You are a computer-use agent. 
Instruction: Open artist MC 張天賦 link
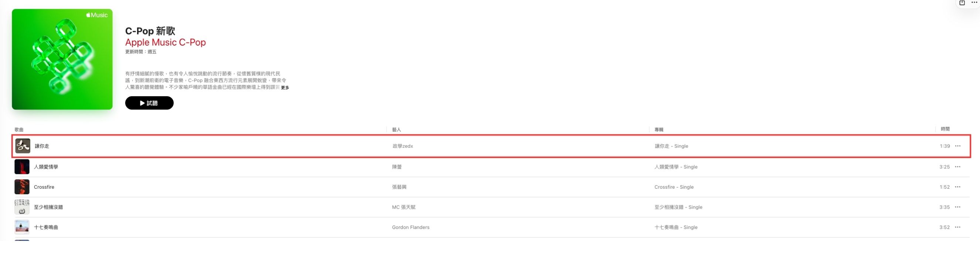click(x=404, y=207)
